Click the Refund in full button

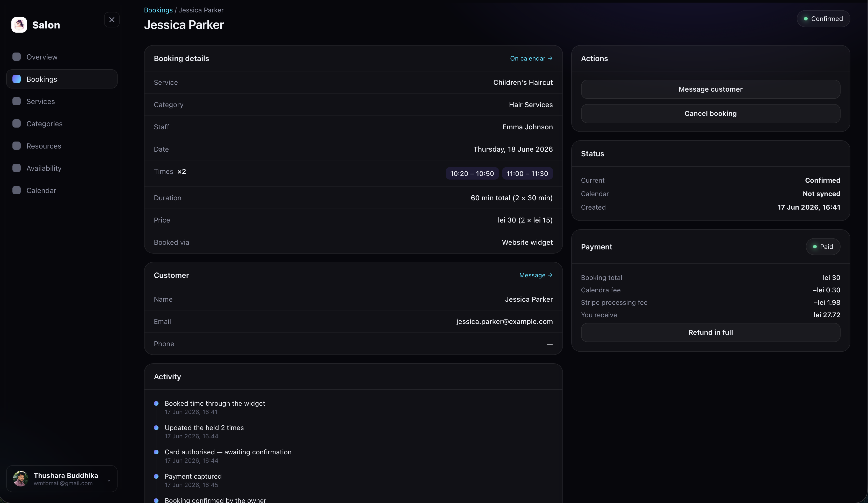tap(710, 332)
